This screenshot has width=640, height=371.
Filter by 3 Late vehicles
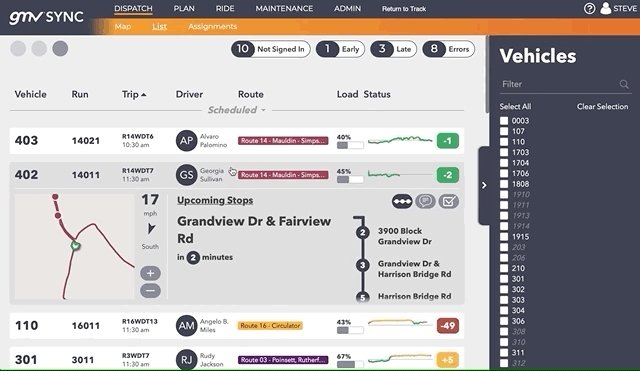[x=393, y=49]
